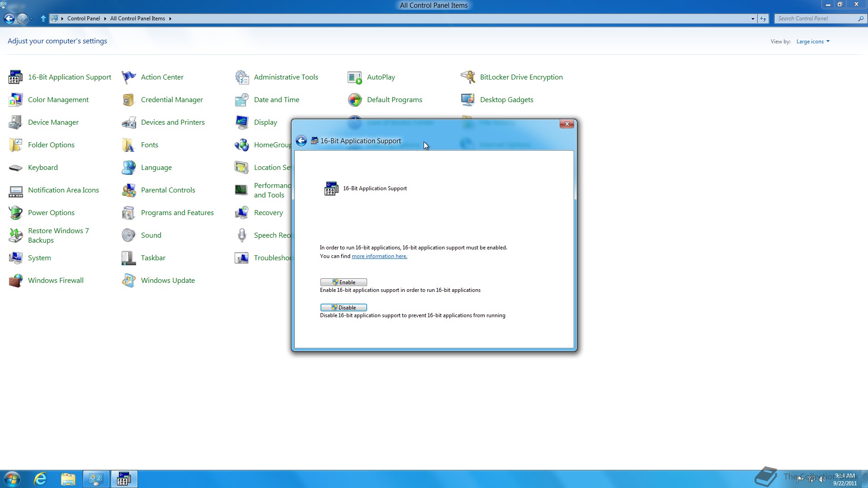
Task: Open Administrative Tools icon
Action: 242,77
